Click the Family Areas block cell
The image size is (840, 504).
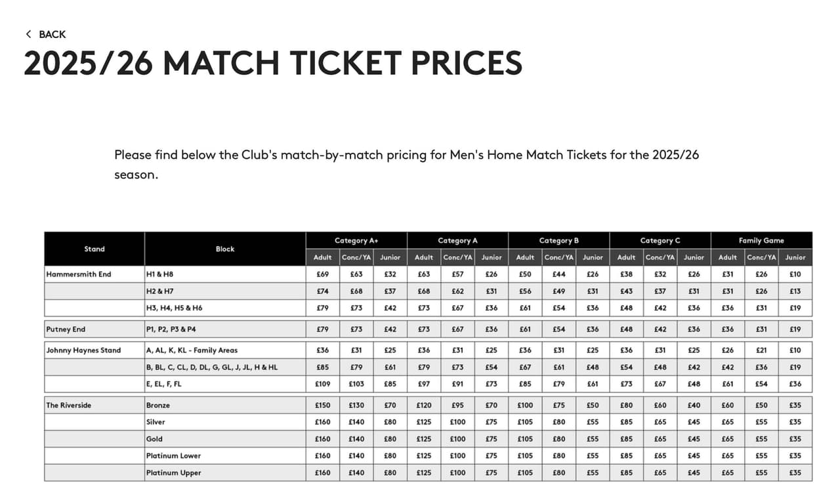tap(192, 350)
